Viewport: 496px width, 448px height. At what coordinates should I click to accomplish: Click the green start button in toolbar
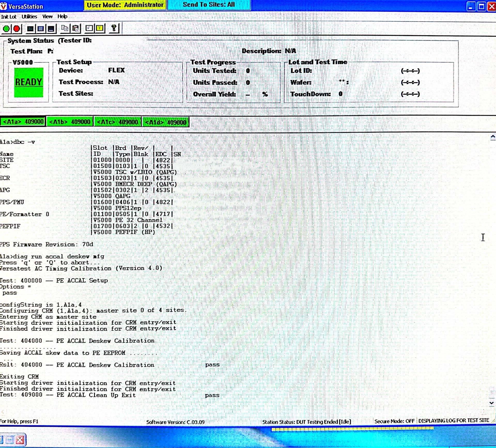(x=6, y=29)
